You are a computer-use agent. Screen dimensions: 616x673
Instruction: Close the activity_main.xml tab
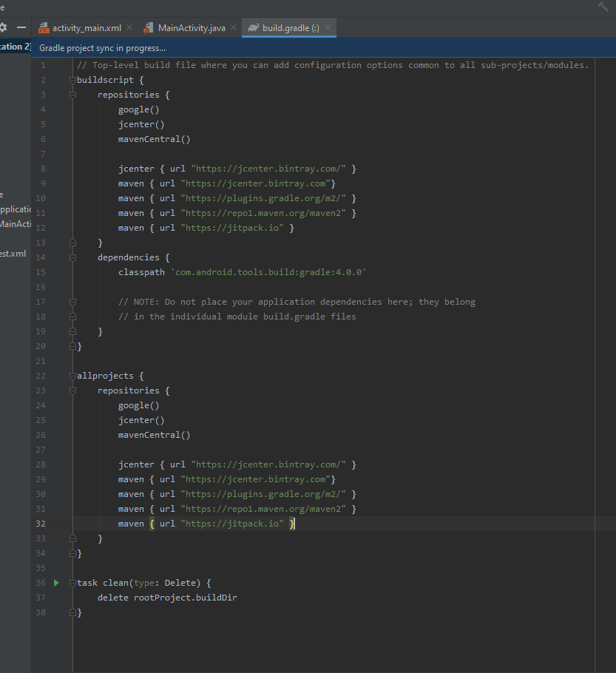(x=129, y=27)
